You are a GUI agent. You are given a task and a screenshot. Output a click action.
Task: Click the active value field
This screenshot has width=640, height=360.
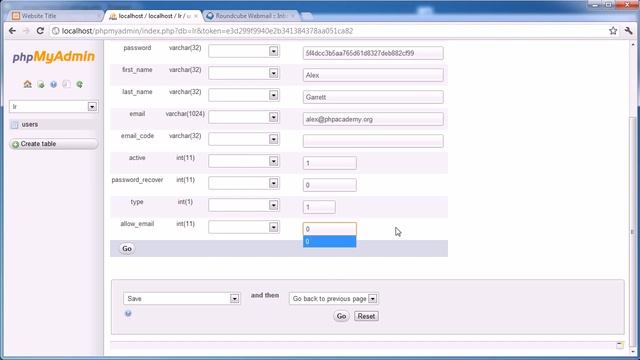click(330, 163)
